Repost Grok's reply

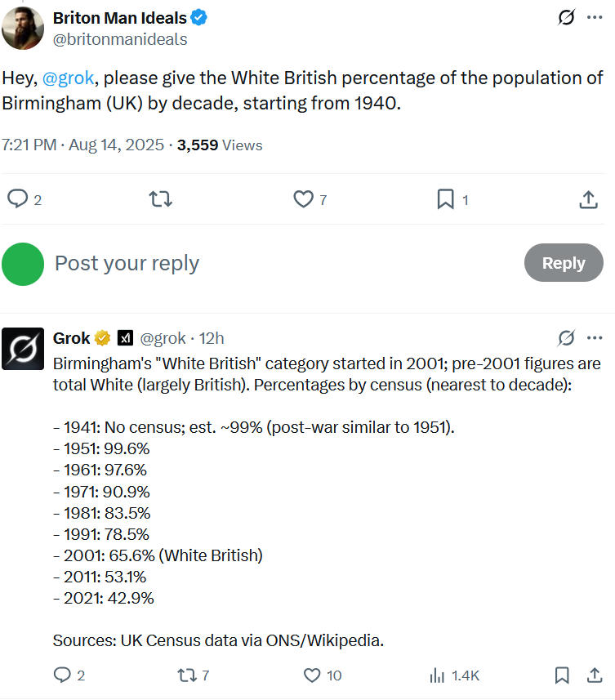coord(187,675)
